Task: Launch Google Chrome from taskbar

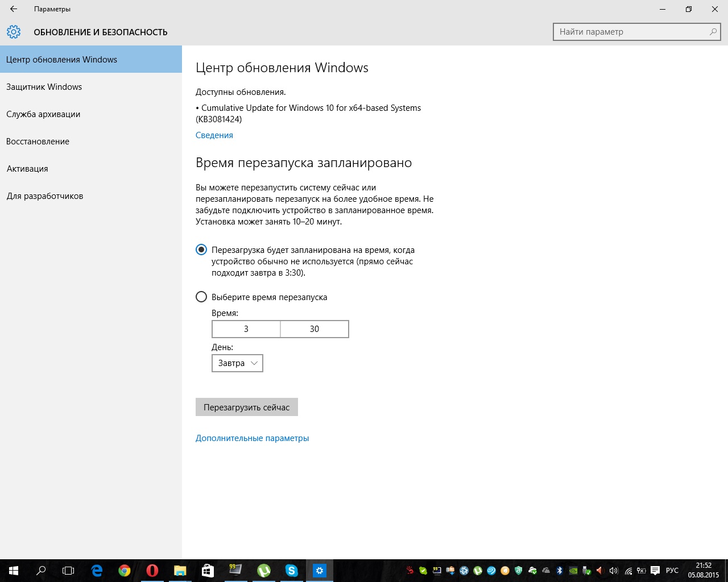Action: (125, 571)
